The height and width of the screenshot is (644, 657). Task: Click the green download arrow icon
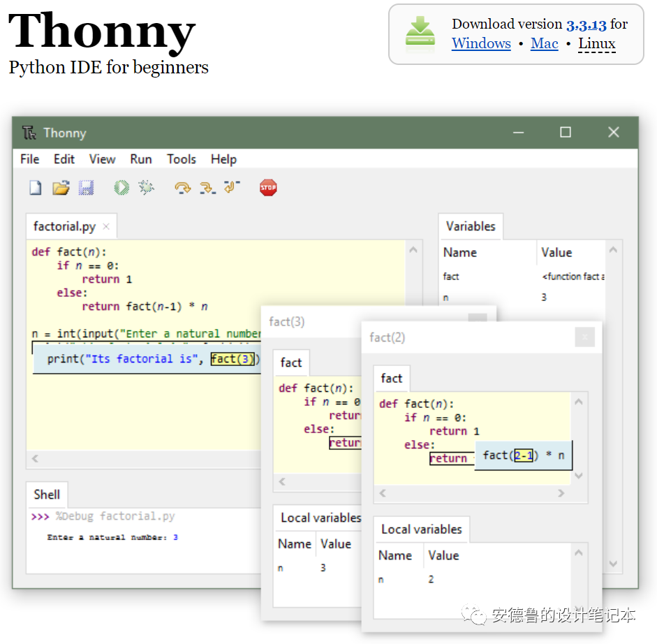tap(420, 31)
